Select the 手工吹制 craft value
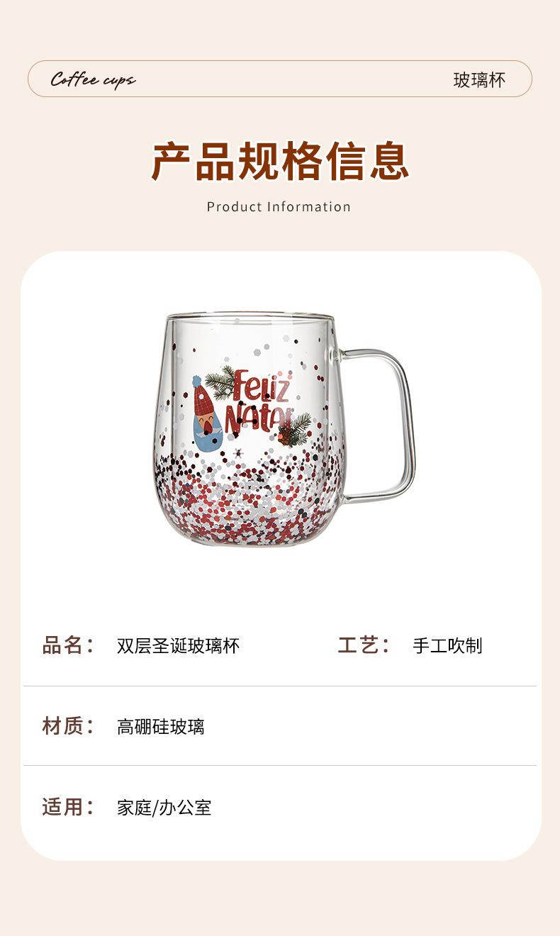Viewport: 560px width, 936px height. [447, 646]
